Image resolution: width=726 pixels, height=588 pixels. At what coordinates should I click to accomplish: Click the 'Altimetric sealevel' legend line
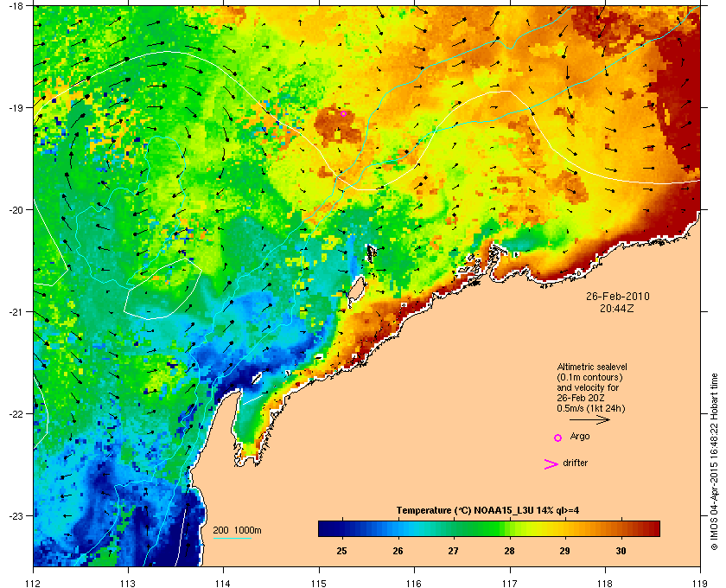click(592, 367)
